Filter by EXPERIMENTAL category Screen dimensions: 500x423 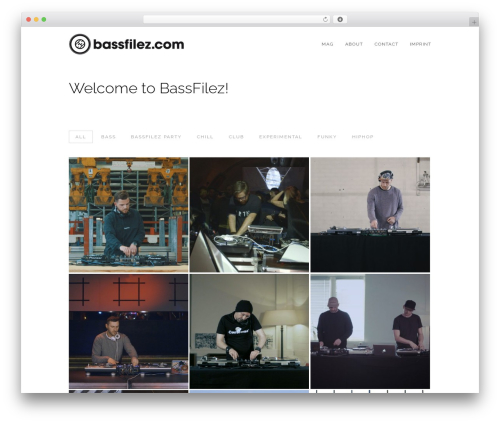280,137
